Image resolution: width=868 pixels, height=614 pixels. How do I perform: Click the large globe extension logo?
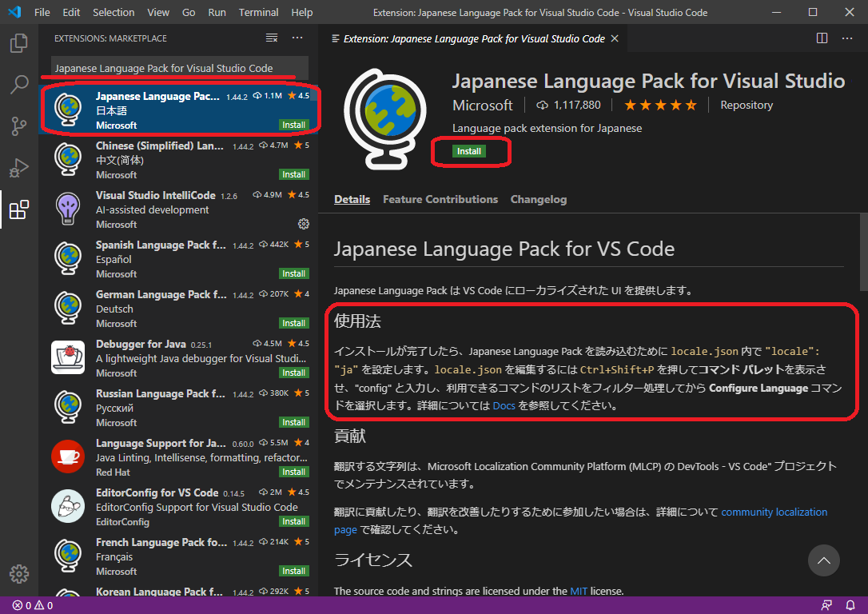tap(385, 119)
